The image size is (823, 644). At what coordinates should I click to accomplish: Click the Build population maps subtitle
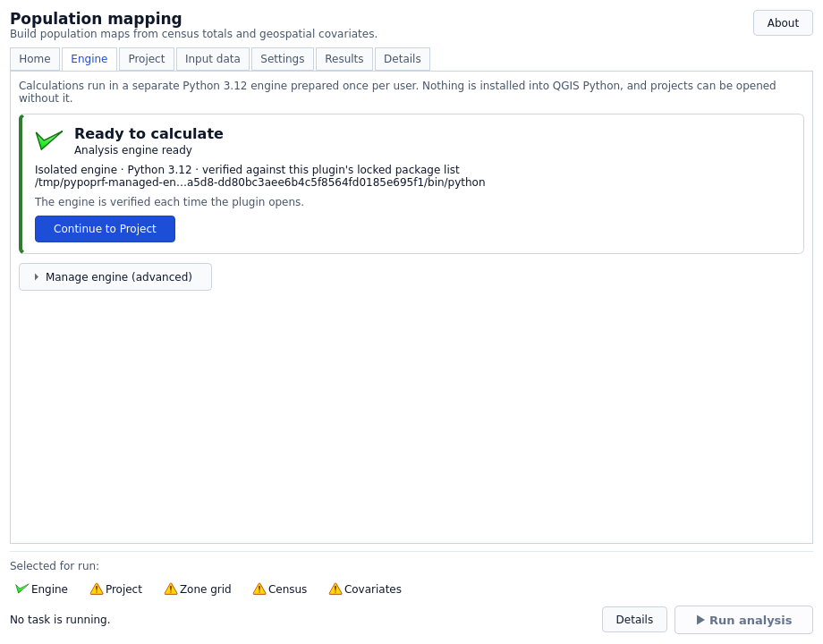pyautogui.click(x=194, y=34)
